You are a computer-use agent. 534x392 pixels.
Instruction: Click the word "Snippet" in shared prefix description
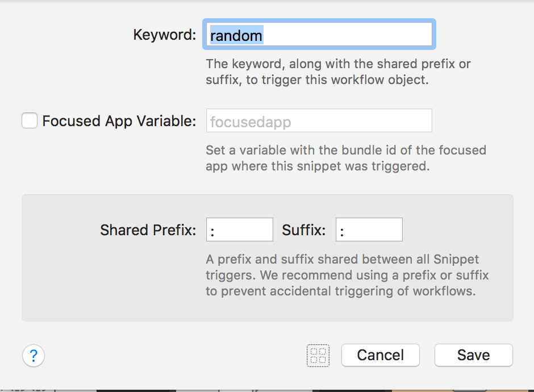point(457,260)
